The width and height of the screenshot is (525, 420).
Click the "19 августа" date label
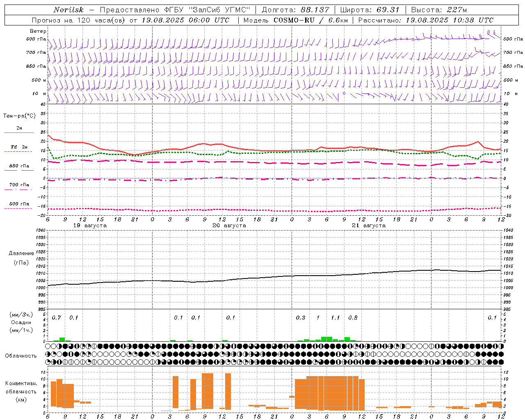90,226
